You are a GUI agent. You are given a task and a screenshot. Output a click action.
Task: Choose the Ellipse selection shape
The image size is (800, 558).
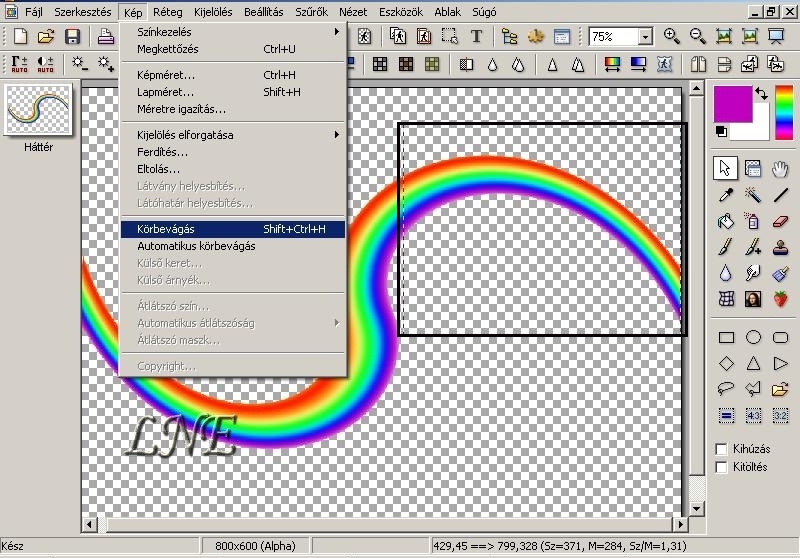coord(753,338)
